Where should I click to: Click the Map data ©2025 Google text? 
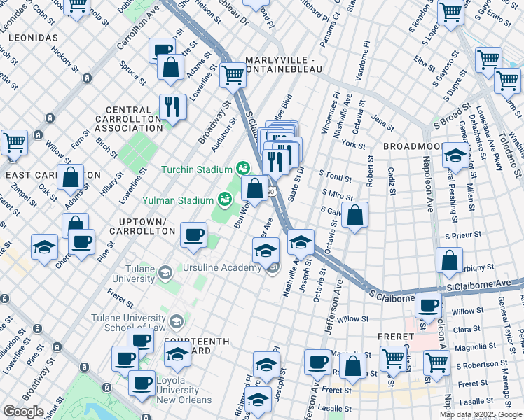(x=481, y=414)
